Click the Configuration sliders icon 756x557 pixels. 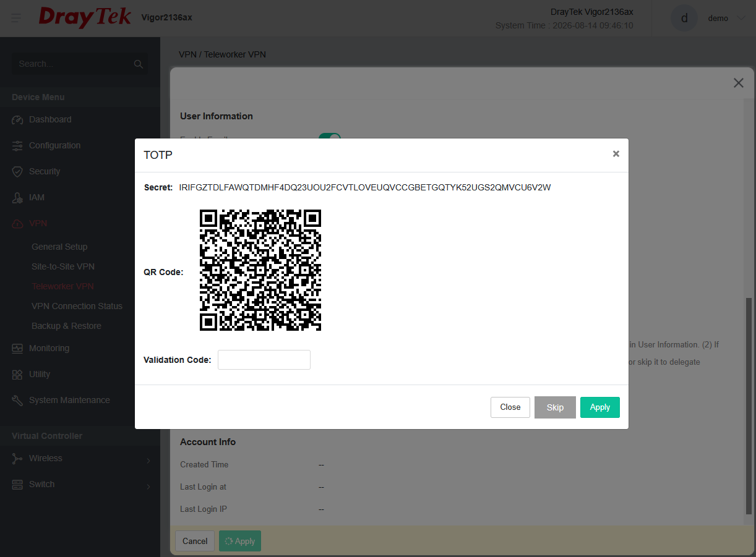pyautogui.click(x=17, y=146)
